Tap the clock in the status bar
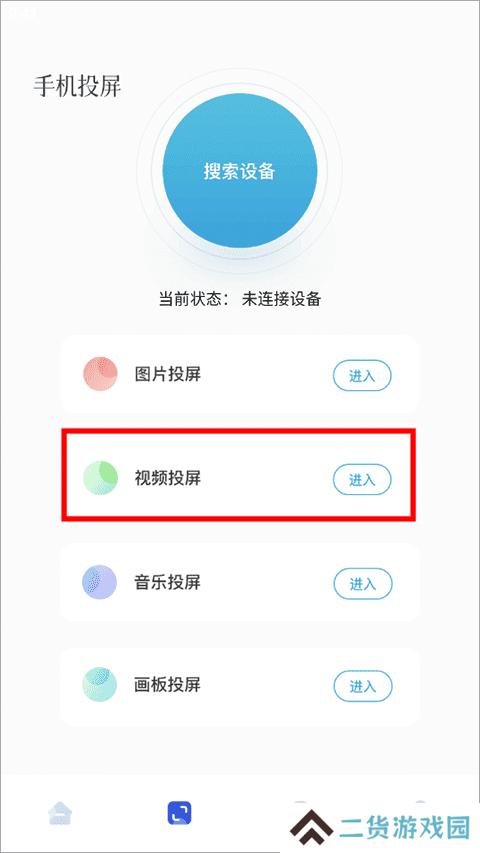Image resolution: width=480 pixels, height=853 pixels. (x=23, y=15)
